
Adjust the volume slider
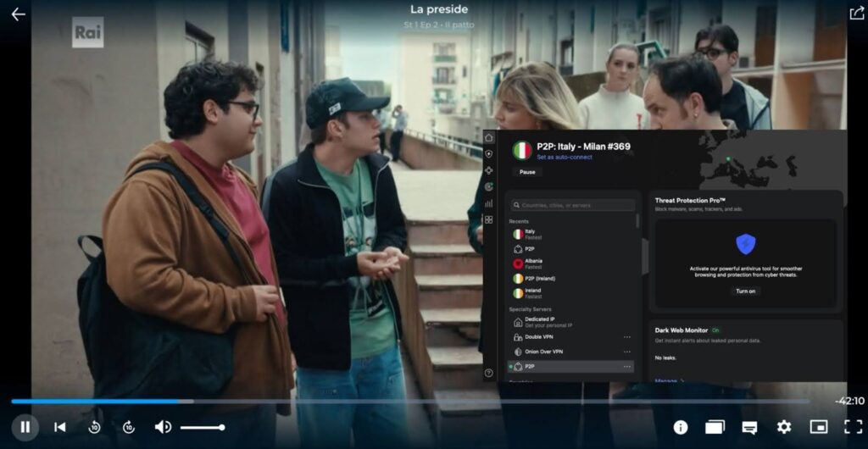(x=202, y=428)
